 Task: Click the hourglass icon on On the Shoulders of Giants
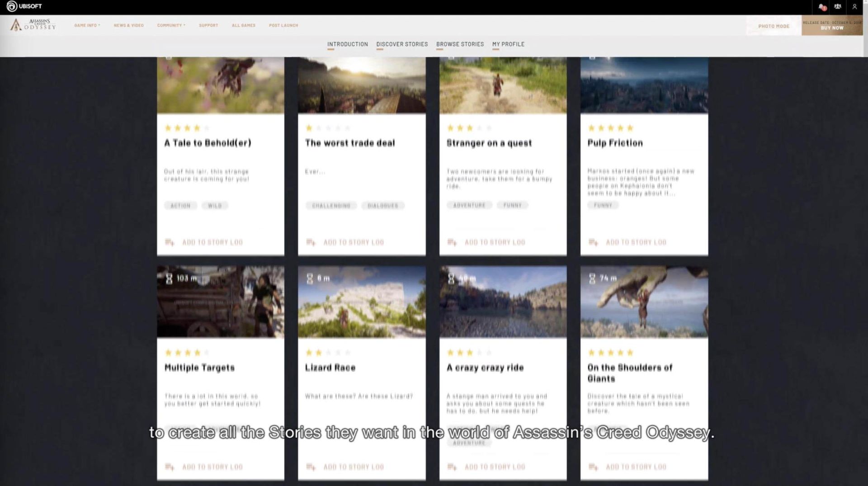point(592,278)
